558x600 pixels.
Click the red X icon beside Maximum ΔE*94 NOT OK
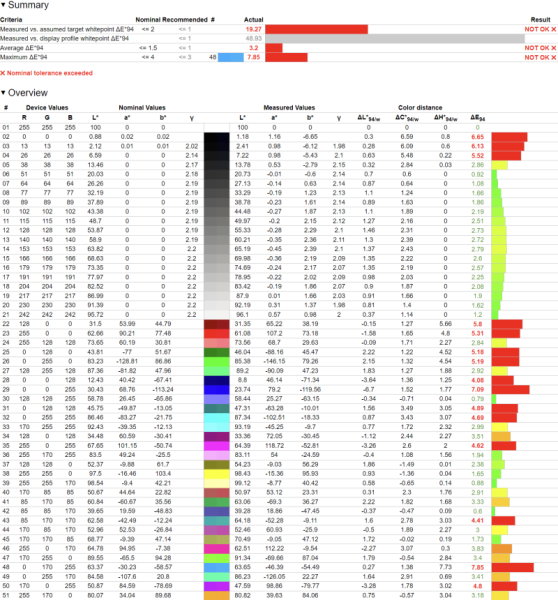(x=553, y=57)
